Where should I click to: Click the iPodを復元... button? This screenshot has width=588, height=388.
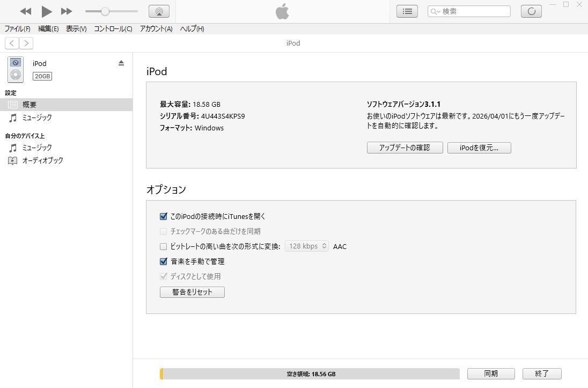coord(479,148)
